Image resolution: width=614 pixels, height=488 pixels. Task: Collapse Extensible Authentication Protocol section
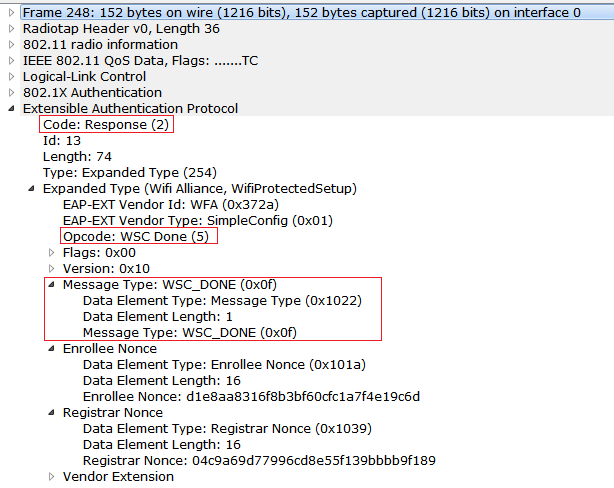click(11, 109)
